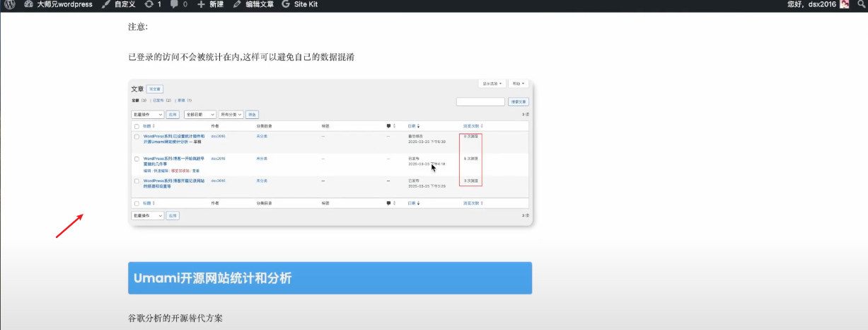Click the plus icon for 新建
Screen dimensions: 868x330
202,4
